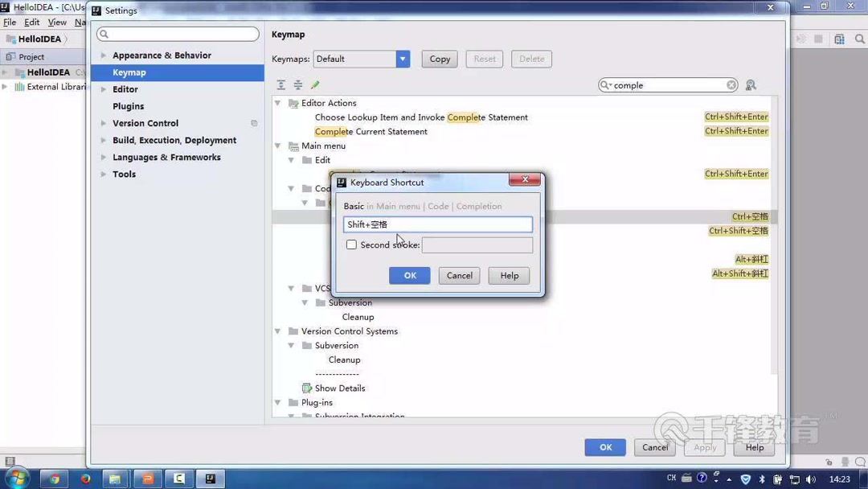Toggle the input method indicator in system tray

672,478
